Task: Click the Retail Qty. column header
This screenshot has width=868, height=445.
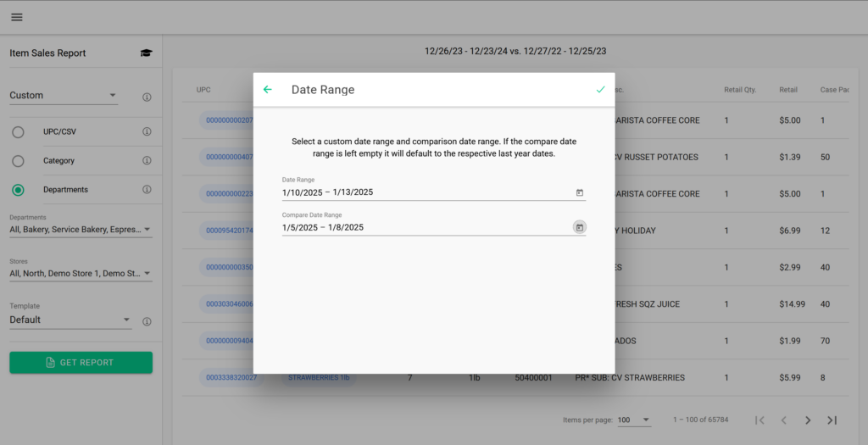Action: (x=740, y=90)
